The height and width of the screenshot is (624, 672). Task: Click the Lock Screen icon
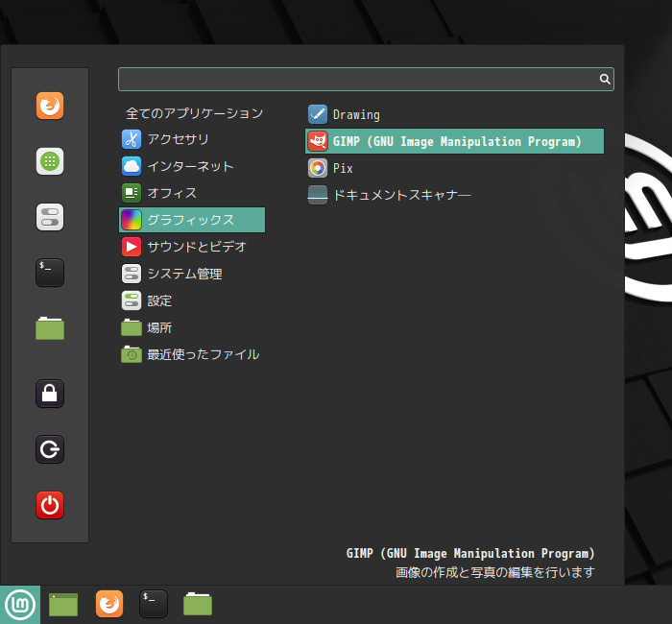(50, 394)
